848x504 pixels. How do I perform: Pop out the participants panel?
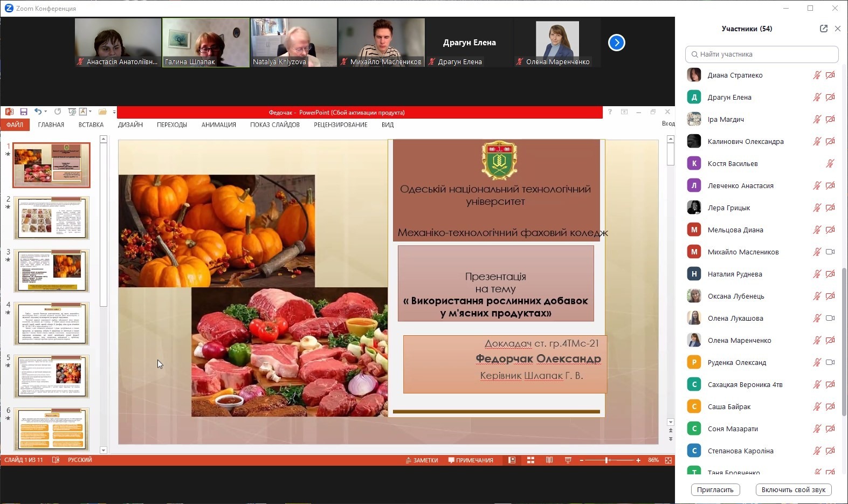point(824,29)
